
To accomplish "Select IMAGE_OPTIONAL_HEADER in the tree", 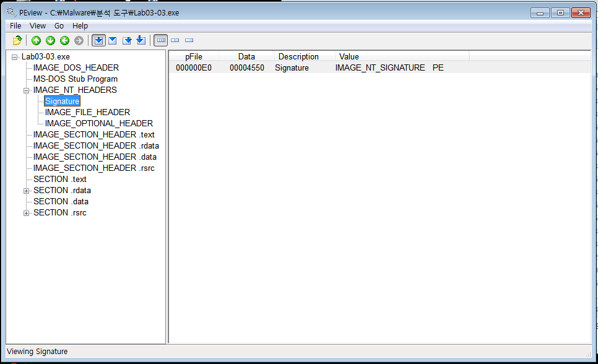I will [x=99, y=123].
